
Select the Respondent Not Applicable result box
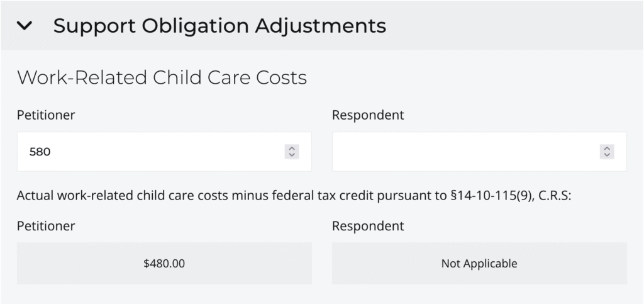click(x=479, y=263)
